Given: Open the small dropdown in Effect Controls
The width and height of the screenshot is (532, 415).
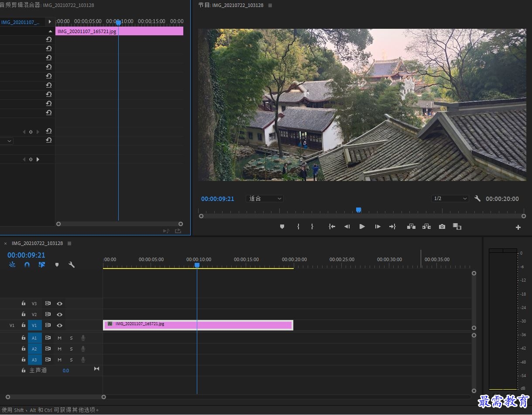Looking at the screenshot, I should (x=7, y=141).
